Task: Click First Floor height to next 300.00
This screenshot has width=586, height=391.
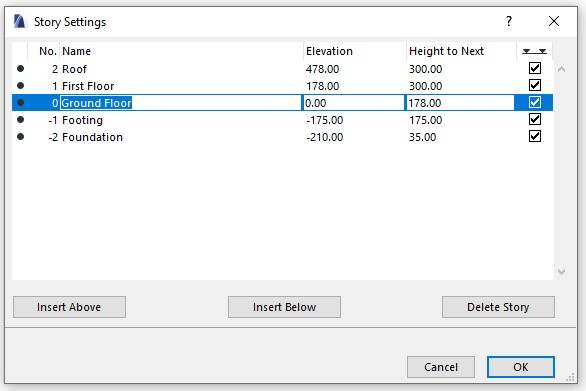Action: [425, 86]
